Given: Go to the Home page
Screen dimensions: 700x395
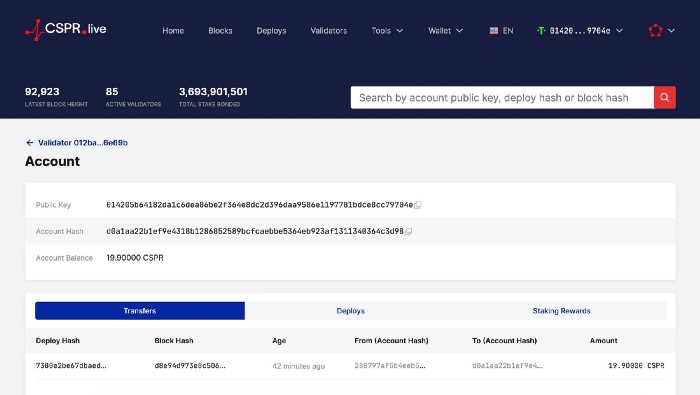Looking at the screenshot, I should pos(173,31).
